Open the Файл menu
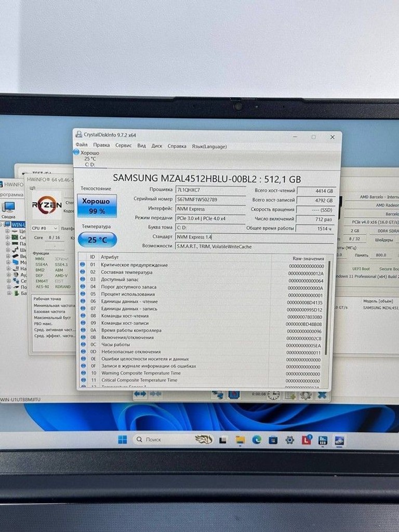The width and height of the screenshot is (399, 532). click(x=82, y=145)
